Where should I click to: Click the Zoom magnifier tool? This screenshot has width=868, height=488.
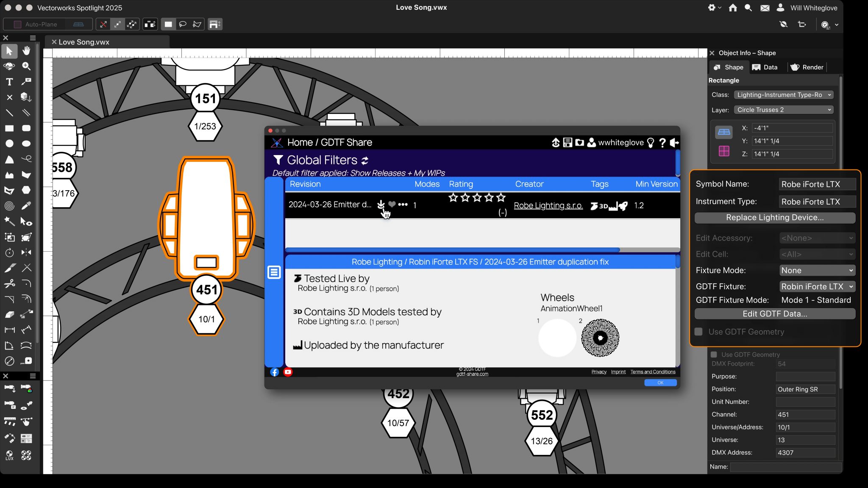coord(26,67)
